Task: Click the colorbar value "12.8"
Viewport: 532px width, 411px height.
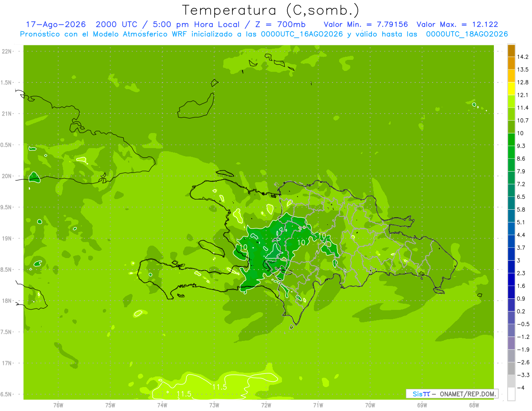Action: click(x=523, y=82)
